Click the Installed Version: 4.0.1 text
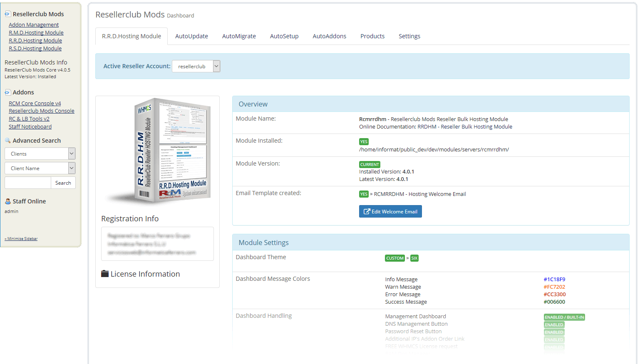 387,172
